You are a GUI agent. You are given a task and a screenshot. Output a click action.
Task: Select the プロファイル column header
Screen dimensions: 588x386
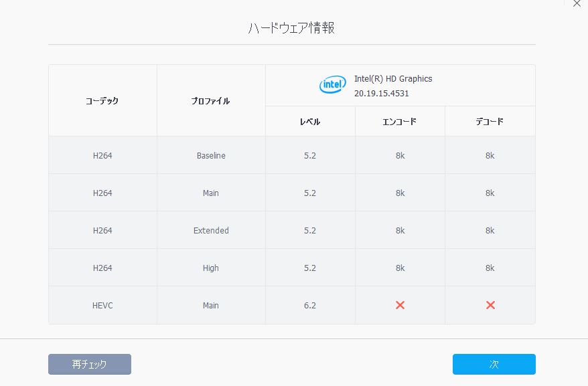tap(211, 101)
